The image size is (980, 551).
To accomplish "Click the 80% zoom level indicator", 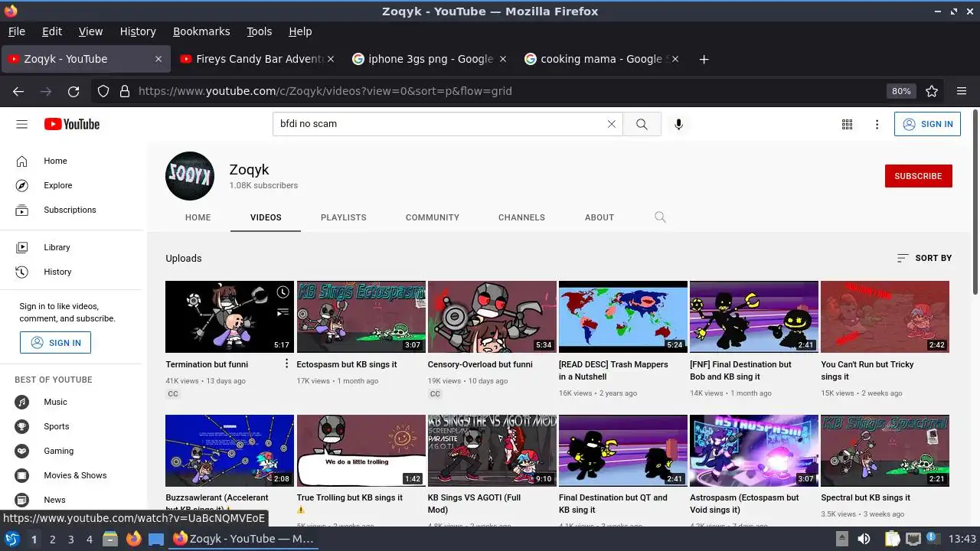I will pos(901,91).
